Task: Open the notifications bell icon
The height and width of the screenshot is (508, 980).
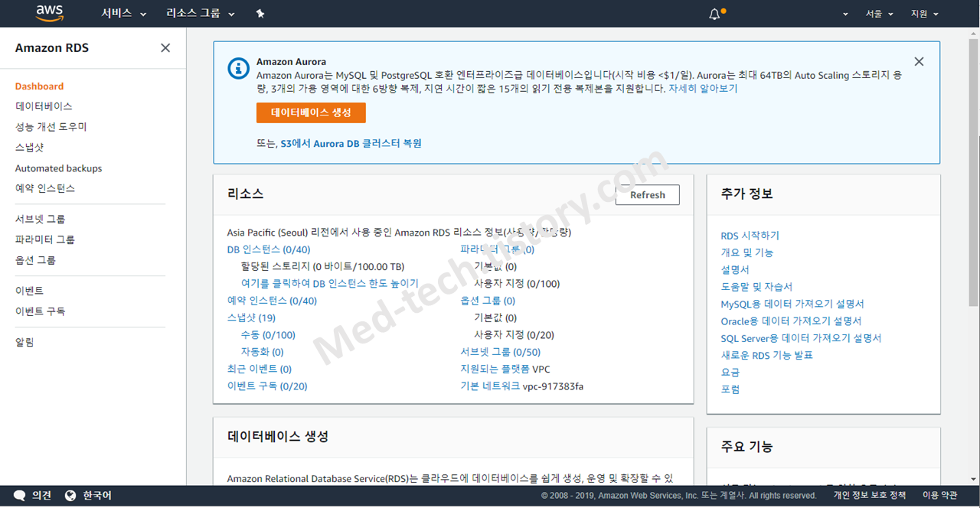Action: coord(714,14)
